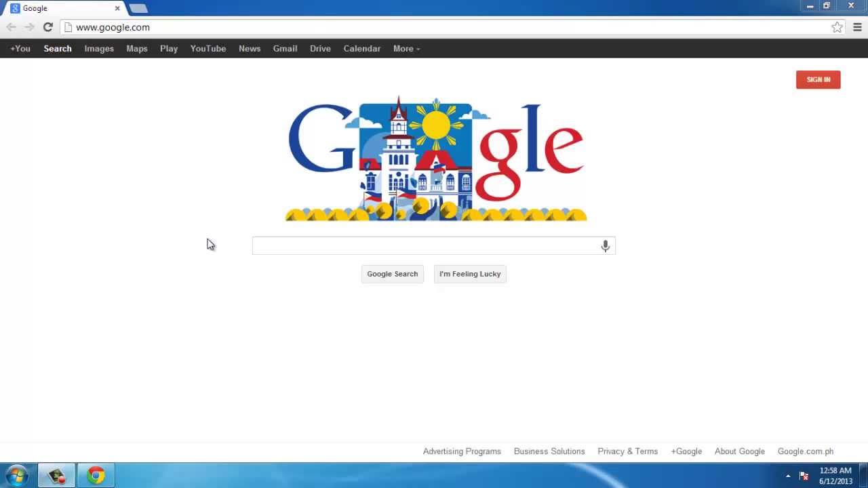Select the Google browser tab
This screenshot has width=868, height=488.
[64, 8]
